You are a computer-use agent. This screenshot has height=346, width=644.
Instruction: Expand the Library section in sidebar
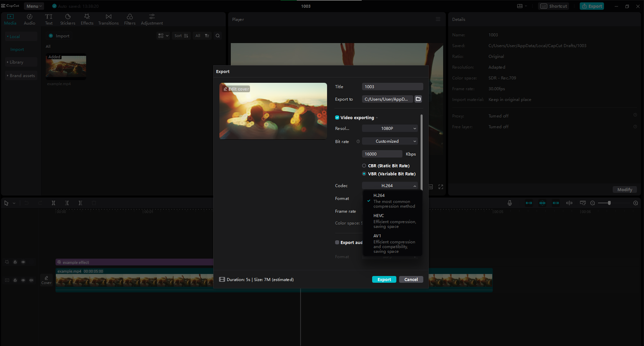pos(21,62)
